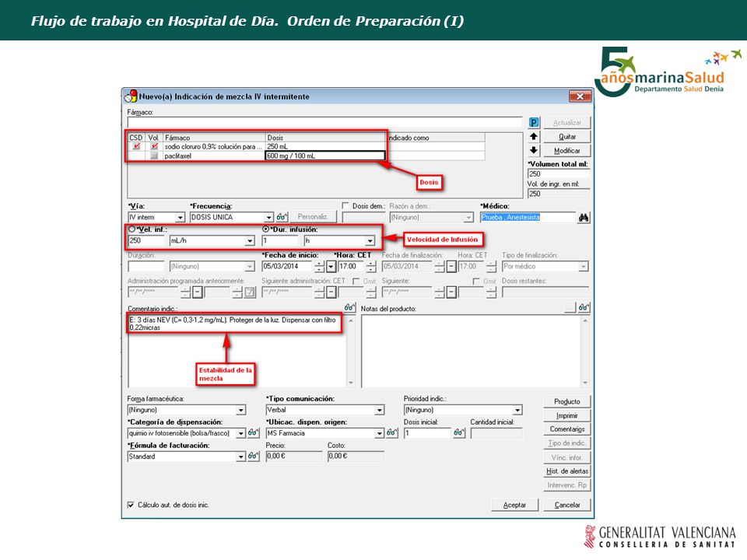Select Dur. infusión radio button
The width and height of the screenshot is (747, 560).
click(x=266, y=229)
